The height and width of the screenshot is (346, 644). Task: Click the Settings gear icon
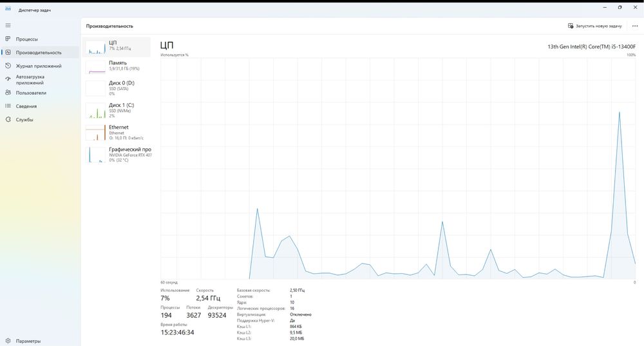pos(8,341)
